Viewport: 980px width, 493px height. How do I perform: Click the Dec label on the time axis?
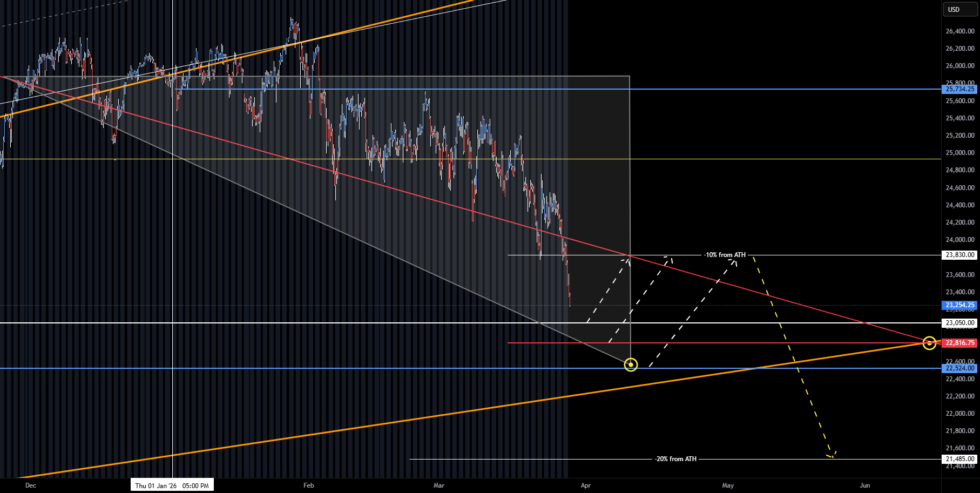pyautogui.click(x=31, y=485)
